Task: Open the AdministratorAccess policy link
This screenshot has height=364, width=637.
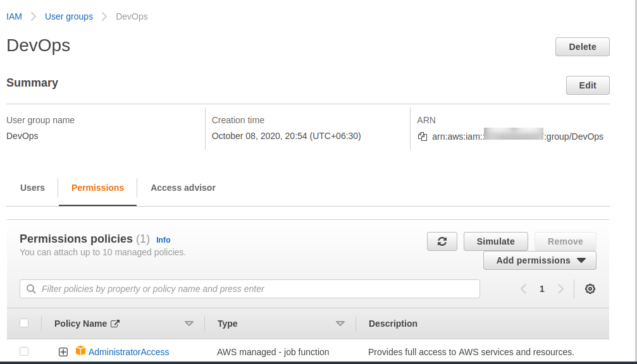Action: (129, 352)
